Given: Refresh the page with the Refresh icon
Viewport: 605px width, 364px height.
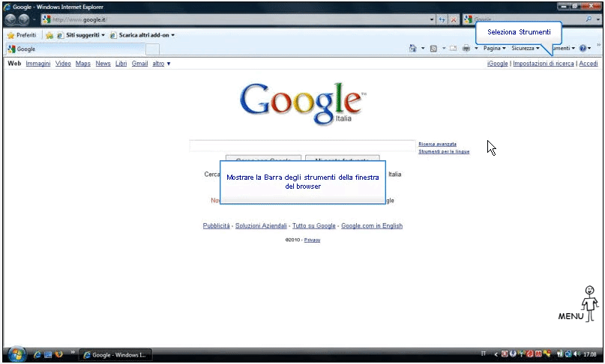Looking at the screenshot, I should pos(442,19).
